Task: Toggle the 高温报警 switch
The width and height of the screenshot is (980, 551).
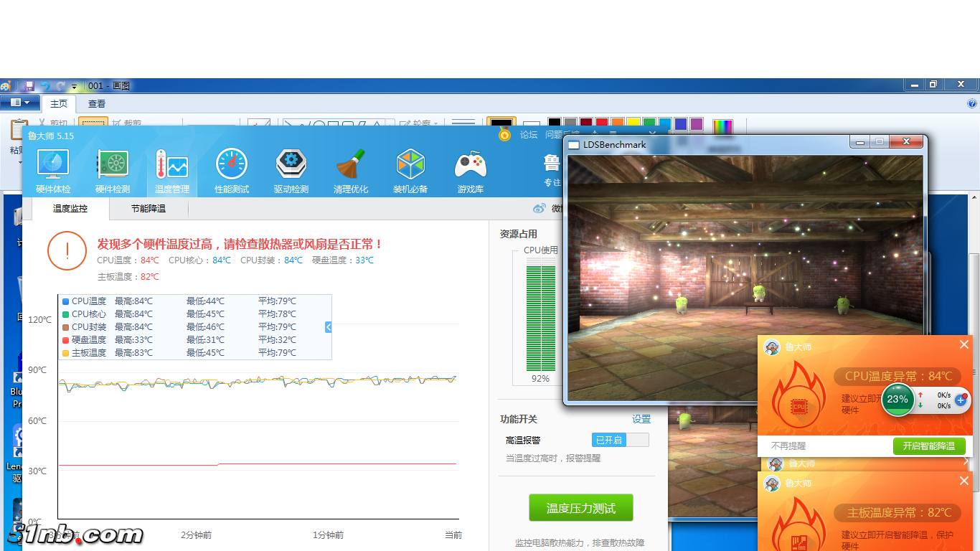Action: click(x=620, y=440)
